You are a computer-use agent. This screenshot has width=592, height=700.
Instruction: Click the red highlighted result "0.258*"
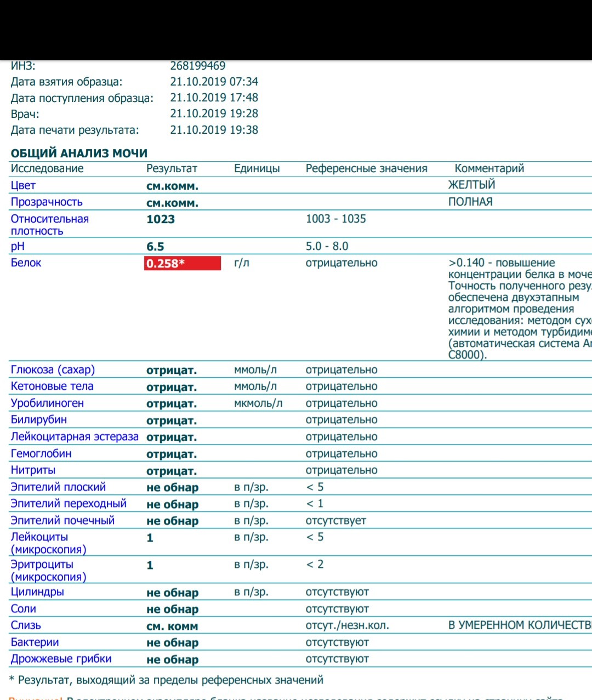pos(183,263)
